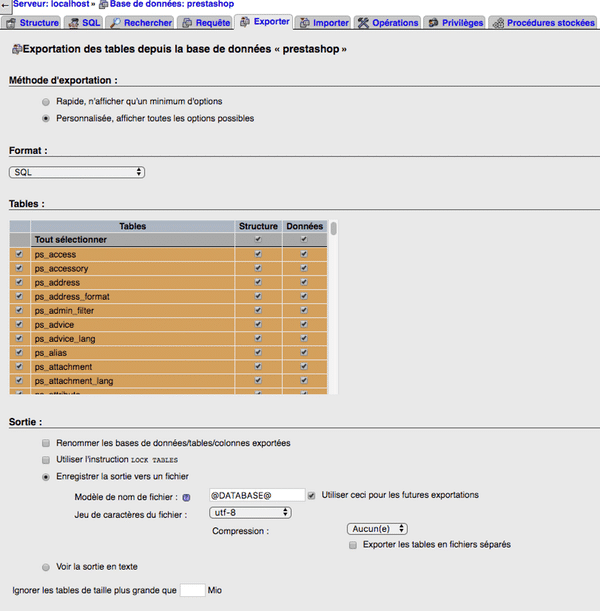Click the @DATABASE@ file name template field
600x611 pixels.
(257, 496)
